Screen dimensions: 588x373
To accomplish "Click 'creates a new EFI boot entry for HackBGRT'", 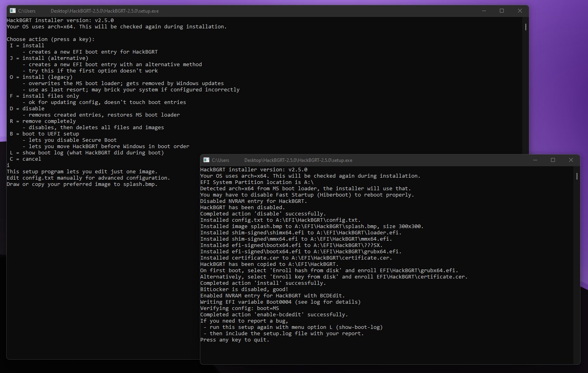I will (x=90, y=52).
